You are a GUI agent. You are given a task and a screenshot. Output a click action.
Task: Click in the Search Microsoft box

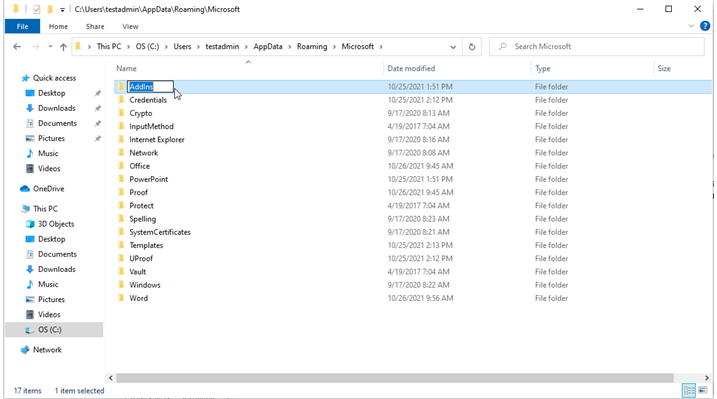[x=597, y=47]
